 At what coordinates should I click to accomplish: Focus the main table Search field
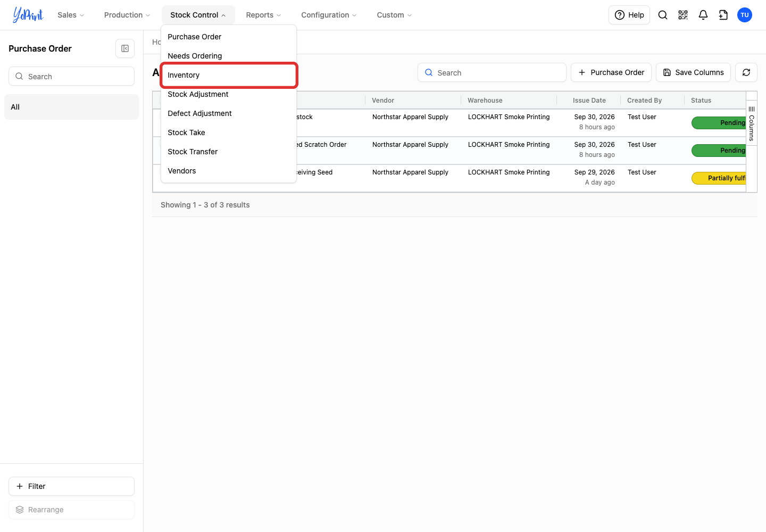(x=492, y=72)
